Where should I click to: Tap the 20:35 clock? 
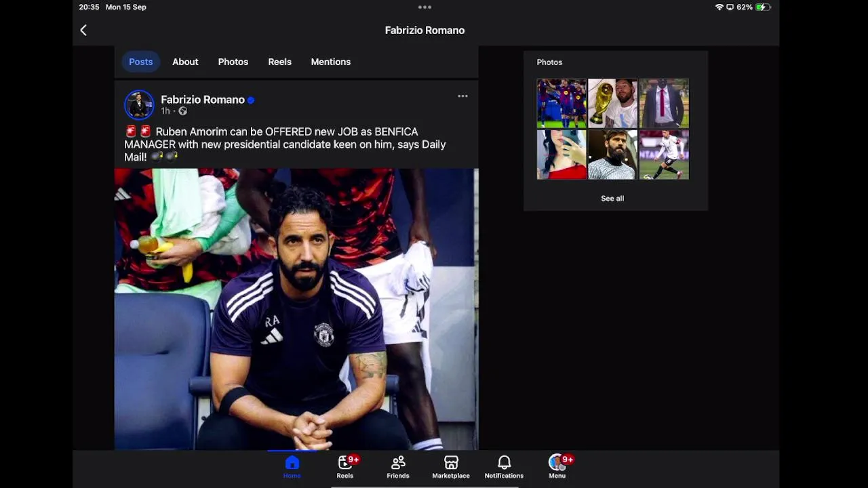(x=89, y=7)
